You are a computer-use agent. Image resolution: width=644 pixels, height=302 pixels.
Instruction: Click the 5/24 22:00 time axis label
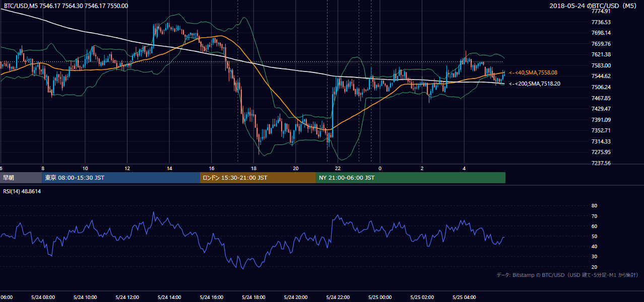coord(338,297)
